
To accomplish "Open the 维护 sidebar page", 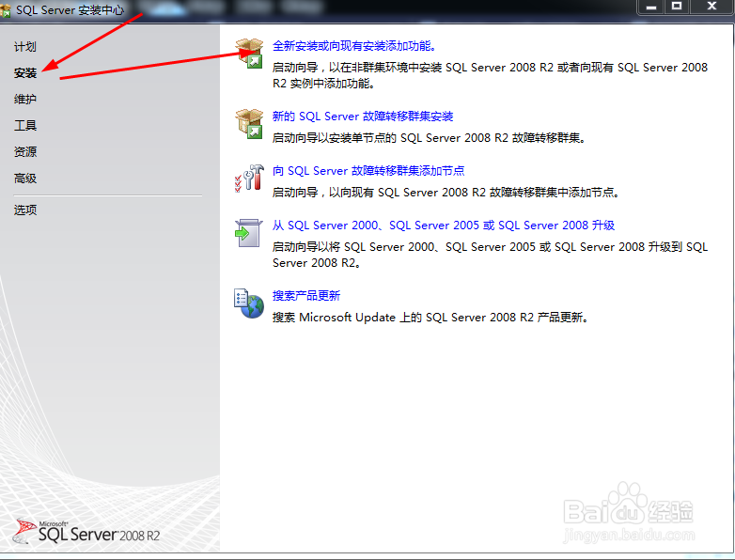I will [x=25, y=100].
